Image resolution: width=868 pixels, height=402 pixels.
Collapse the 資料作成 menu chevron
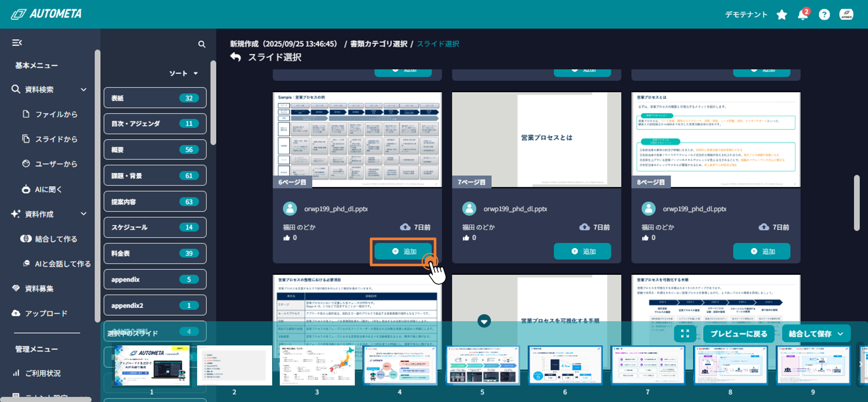84,214
